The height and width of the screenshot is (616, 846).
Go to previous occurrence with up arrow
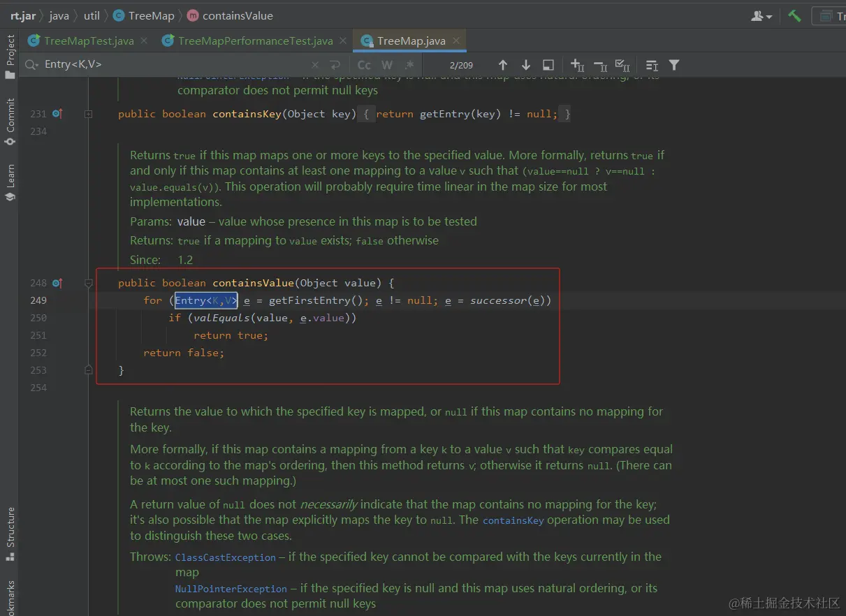(503, 65)
